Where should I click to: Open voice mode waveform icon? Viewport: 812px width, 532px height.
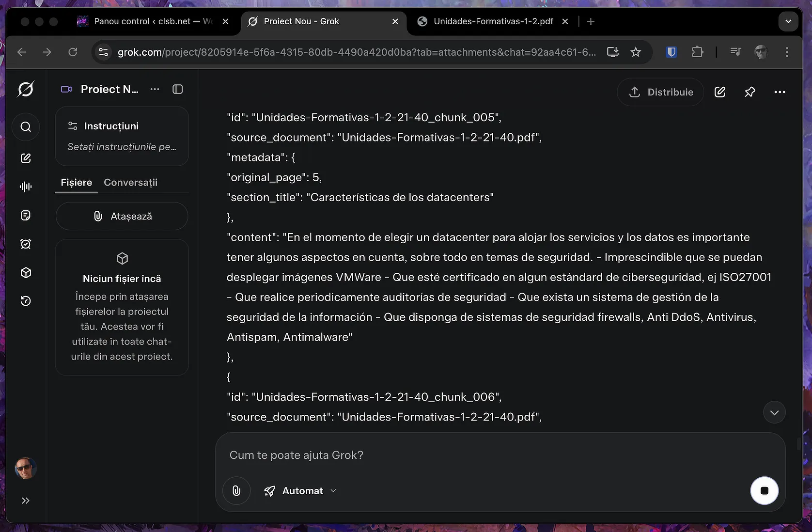coord(26,187)
